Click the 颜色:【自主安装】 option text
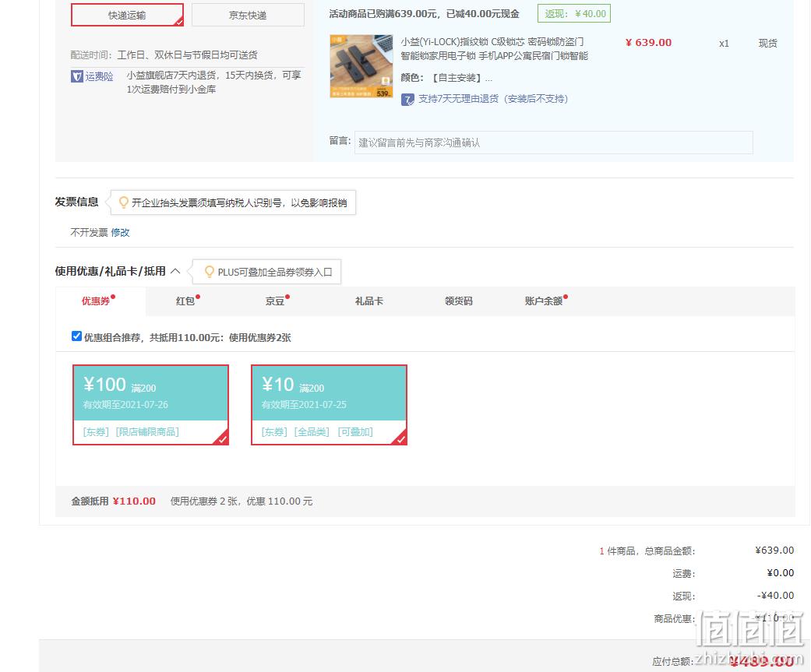The height and width of the screenshot is (672, 811). pyautogui.click(x=446, y=78)
